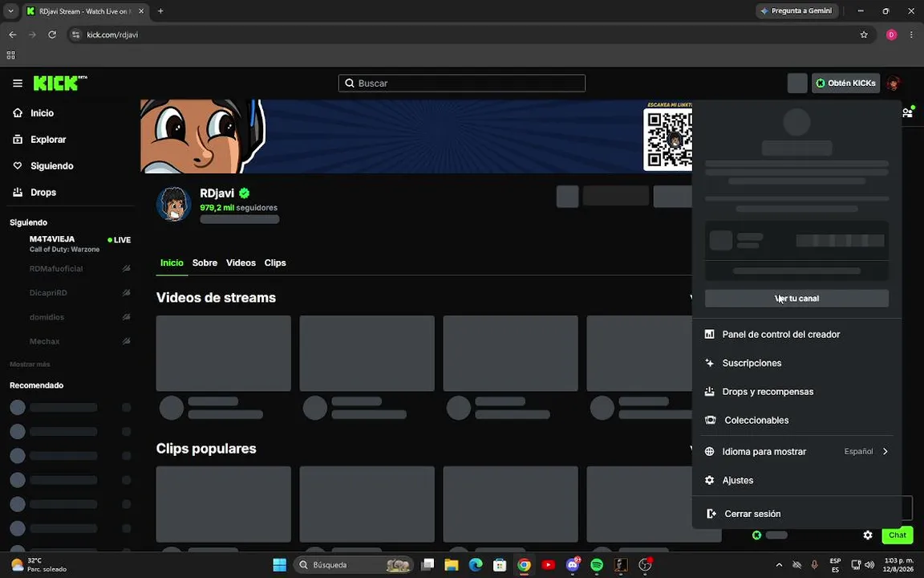Click the Videos de streams heading

[216, 297]
